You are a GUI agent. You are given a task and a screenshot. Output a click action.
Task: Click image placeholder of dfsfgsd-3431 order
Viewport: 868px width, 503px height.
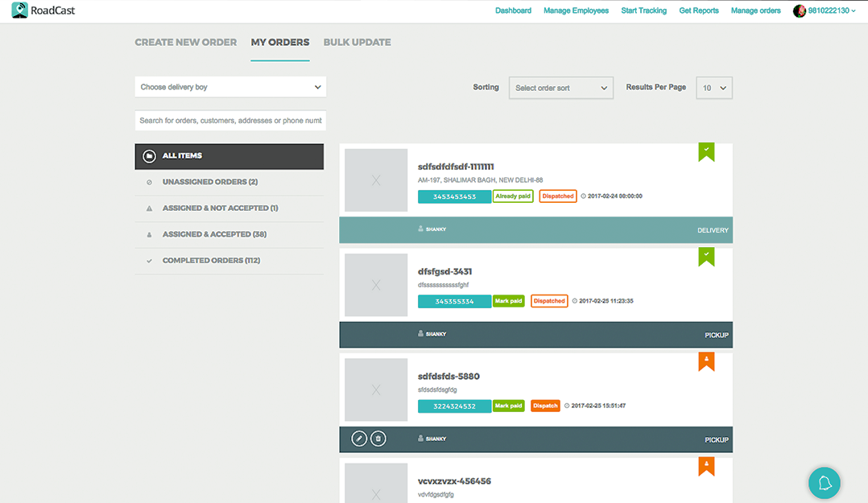(376, 285)
